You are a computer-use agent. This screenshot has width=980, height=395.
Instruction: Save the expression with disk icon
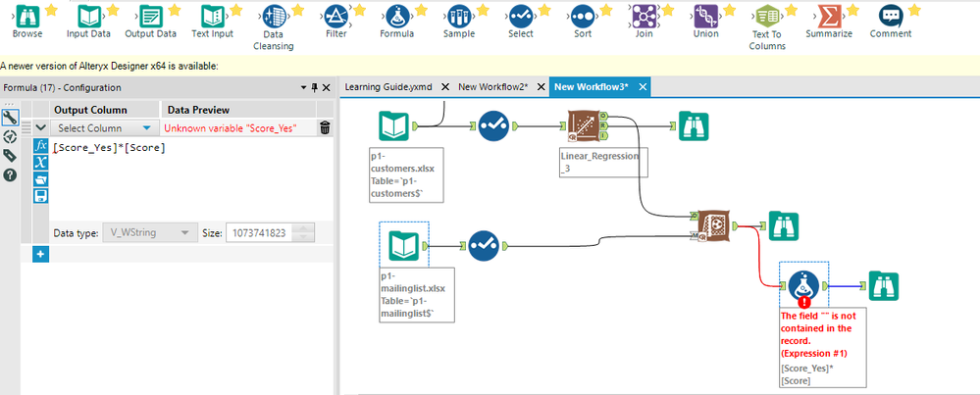pos(40,197)
